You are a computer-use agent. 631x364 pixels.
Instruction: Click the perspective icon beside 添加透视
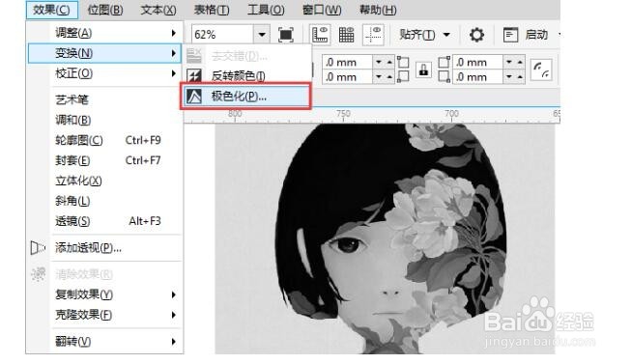tap(38, 248)
